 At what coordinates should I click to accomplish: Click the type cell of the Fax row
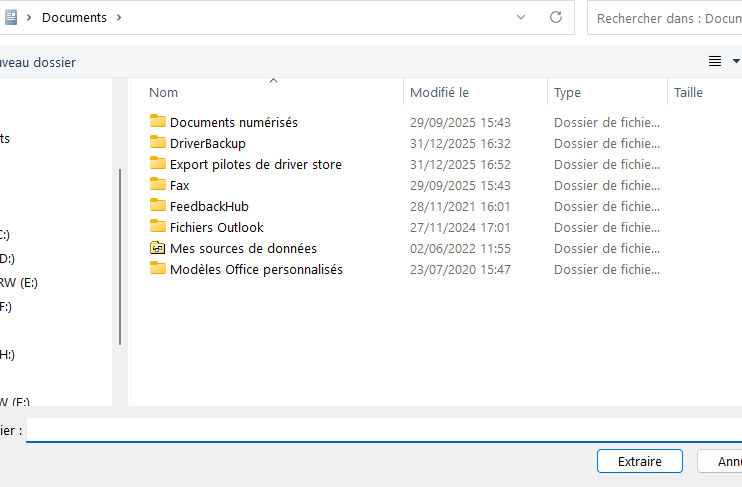pyautogui.click(x=607, y=186)
